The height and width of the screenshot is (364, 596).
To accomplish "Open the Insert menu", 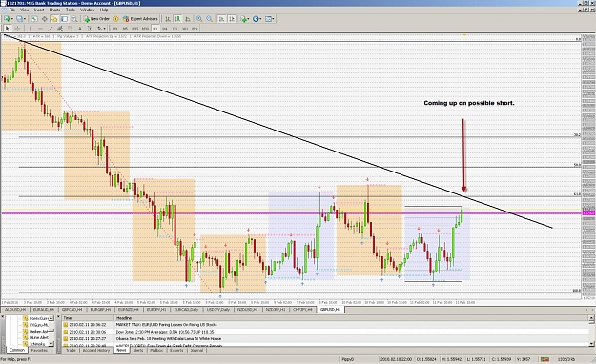I will [39, 10].
